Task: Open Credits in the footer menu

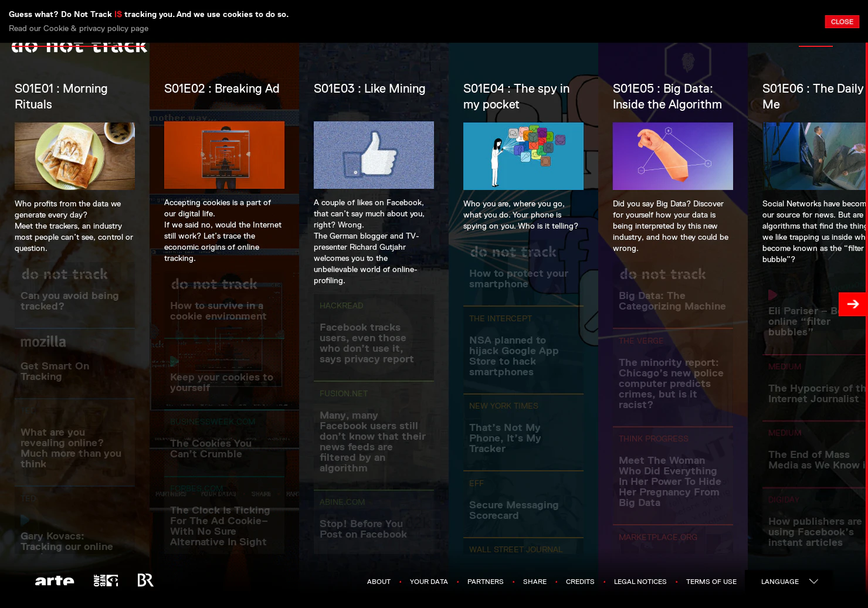Action: coord(579,582)
